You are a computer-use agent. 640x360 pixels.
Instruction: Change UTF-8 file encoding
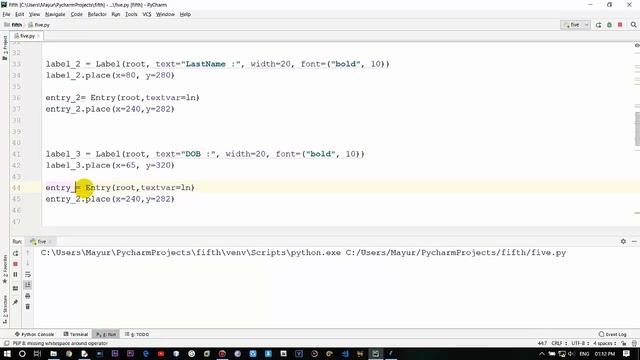tap(580, 343)
